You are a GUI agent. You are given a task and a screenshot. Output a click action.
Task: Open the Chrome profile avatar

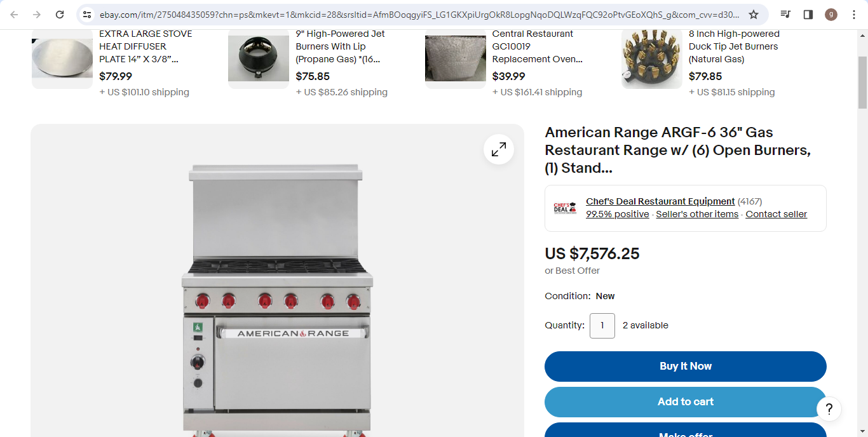pyautogui.click(x=831, y=15)
